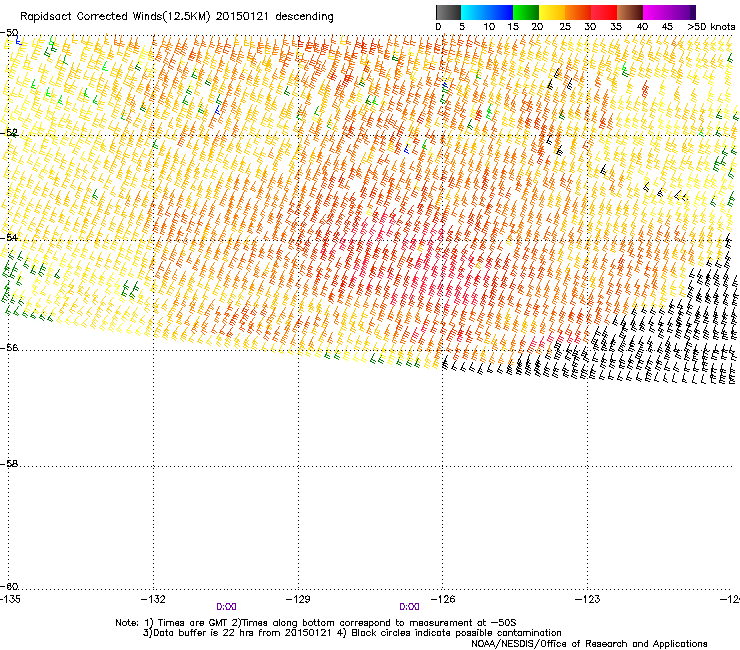
Task: Click the -135 longitude axis label
Action: [10, 599]
